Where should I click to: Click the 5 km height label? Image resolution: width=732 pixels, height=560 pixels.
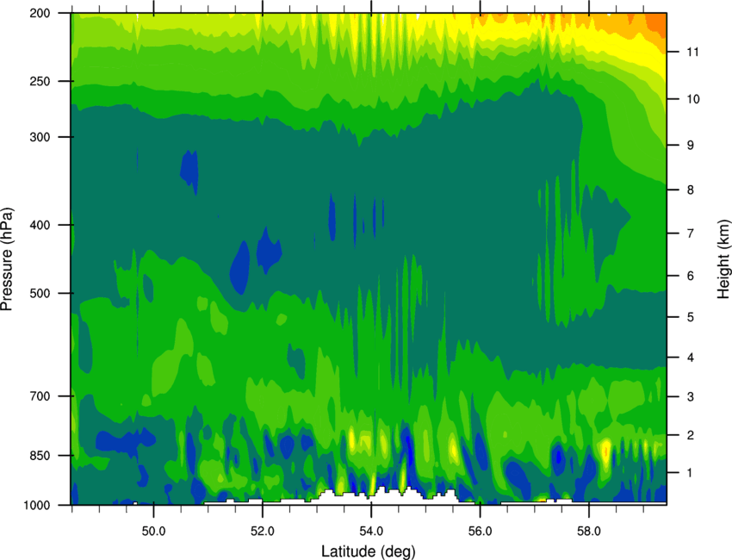(x=691, y=317)
